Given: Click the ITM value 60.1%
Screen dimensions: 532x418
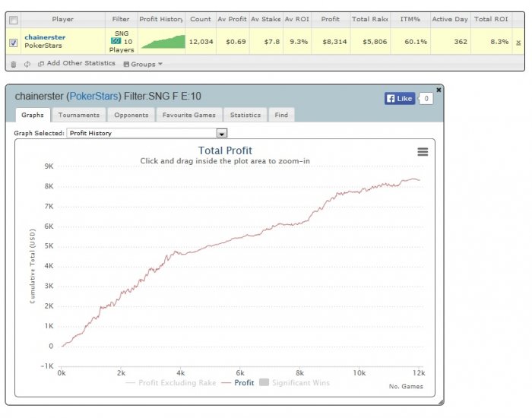Looking at the screenshot, I should [x=416, y=42].
